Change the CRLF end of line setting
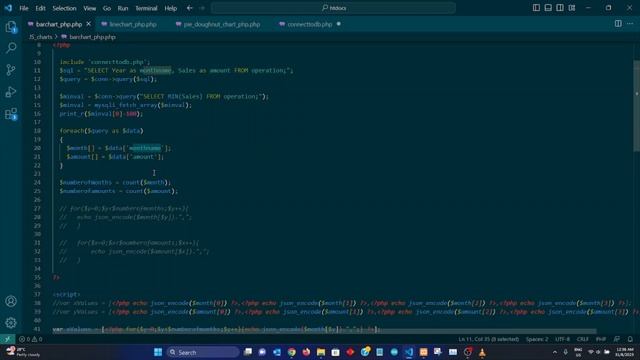Screen dimensions: 640x360 tap(582, 339)
